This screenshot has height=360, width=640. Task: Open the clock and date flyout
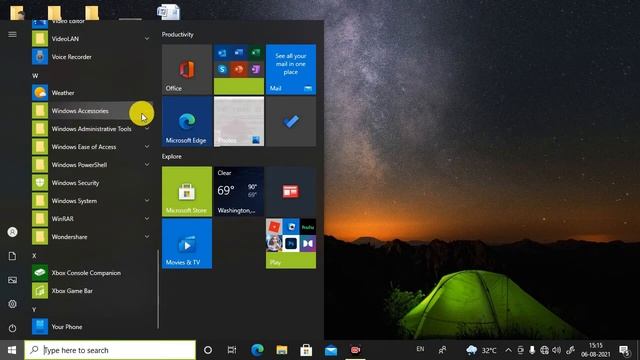click(596, 350)
